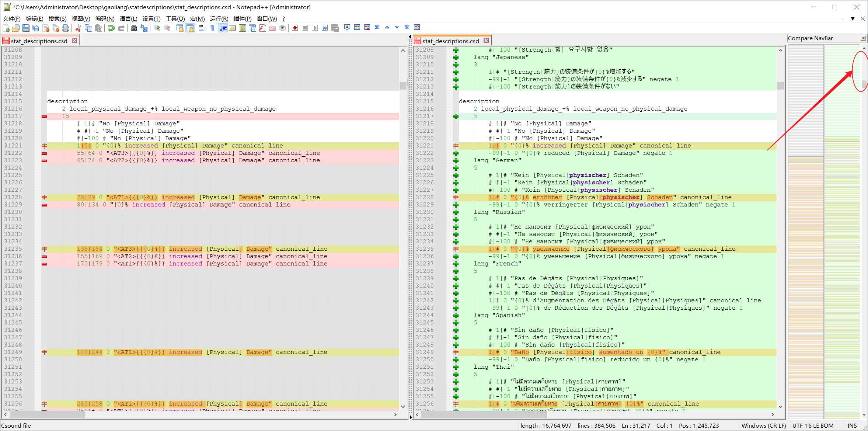868x431 pixels.
Task: Click left pane scrollbar down arrow
Action: 403,407
